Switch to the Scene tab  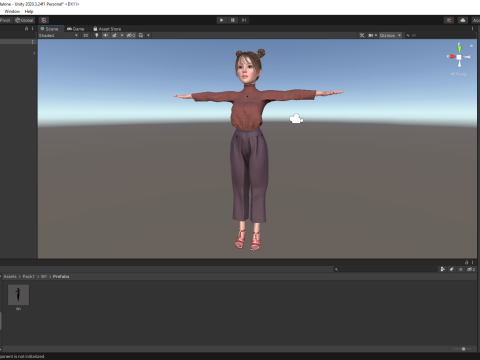tap(50, 29)
